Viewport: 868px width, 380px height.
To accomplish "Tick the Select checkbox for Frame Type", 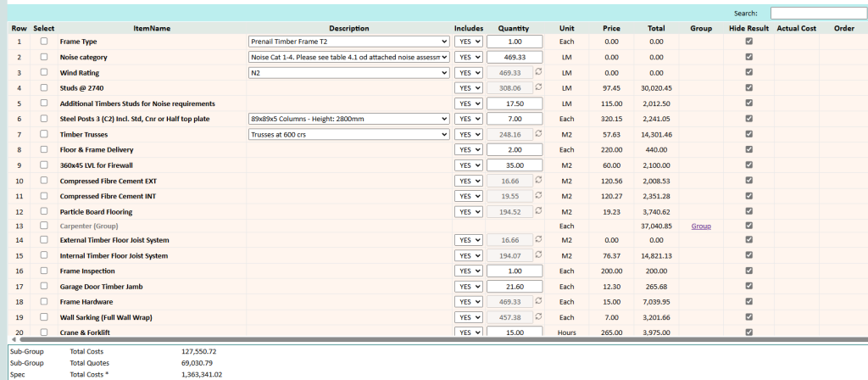I will (44, 42).
